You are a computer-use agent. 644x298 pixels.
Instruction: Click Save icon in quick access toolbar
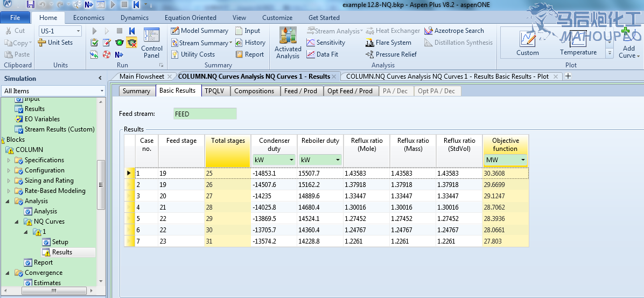[x=30, y=5]
